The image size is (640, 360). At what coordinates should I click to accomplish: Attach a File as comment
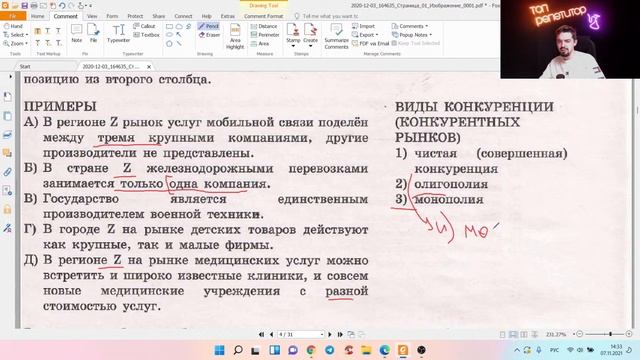(93, 33)
